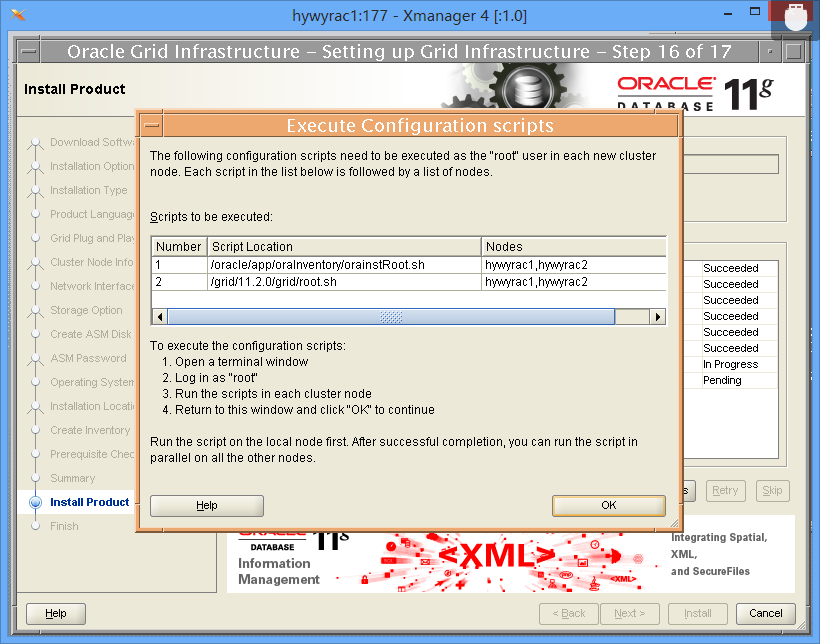Select Cluster Node Information step
This screenshot has height=644, width=820.
point(92,262)
